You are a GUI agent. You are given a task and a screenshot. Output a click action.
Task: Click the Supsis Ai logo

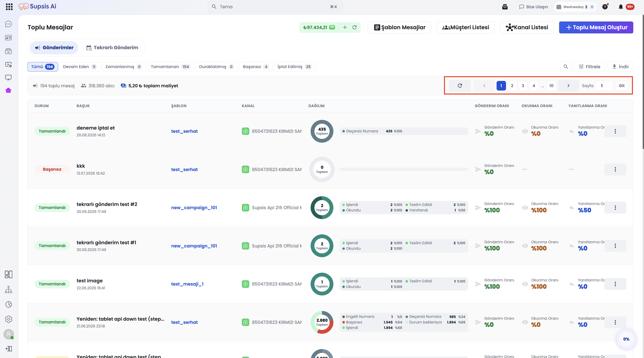pyautogui.click(x=38, y=6)
